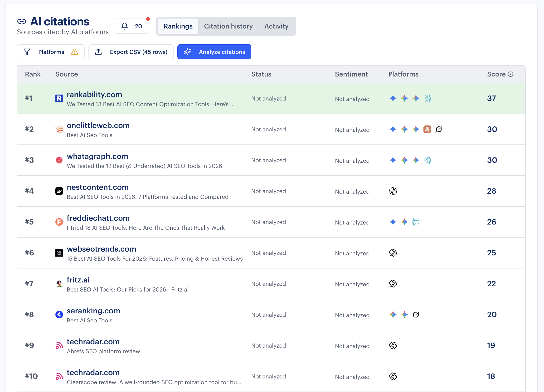Open the fritz.ai source link
The width and height of the screenshot is (544, 392).
[x=78, y=280]
